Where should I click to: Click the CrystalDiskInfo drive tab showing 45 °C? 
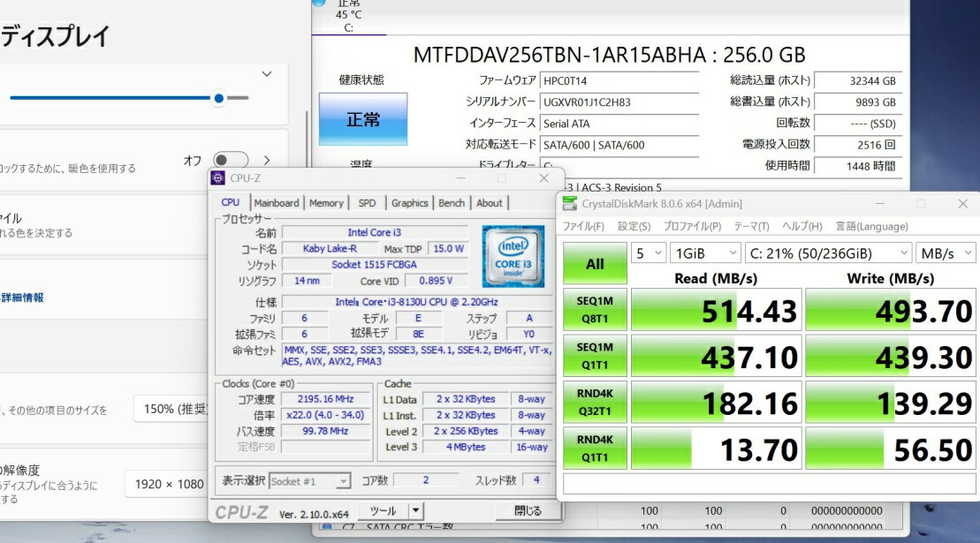(x=349, y=16)
